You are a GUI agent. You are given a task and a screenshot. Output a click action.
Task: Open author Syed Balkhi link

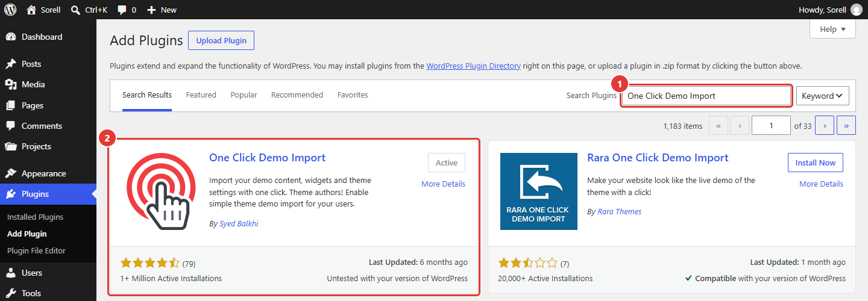pyautogui.click(x=239, y=223)
